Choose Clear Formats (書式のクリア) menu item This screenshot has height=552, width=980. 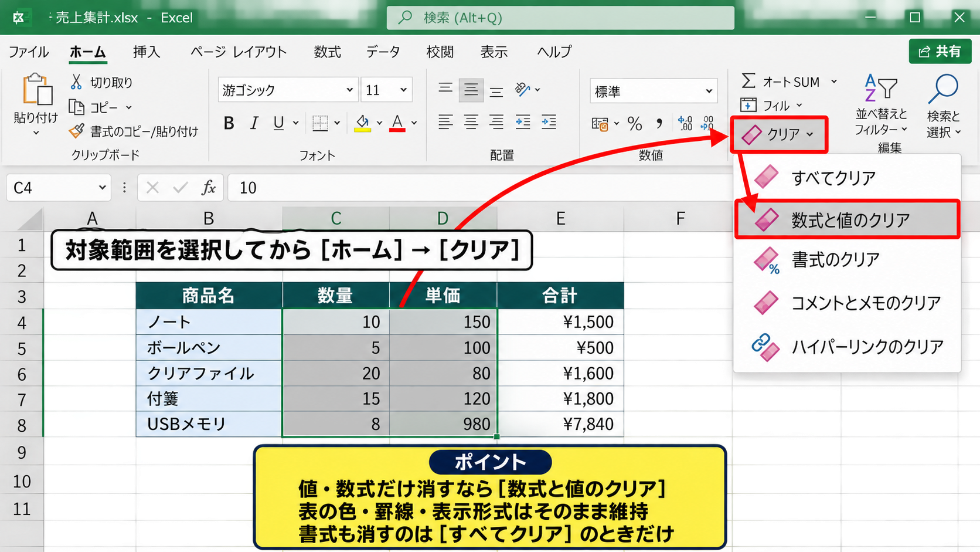tap(847, 259)
